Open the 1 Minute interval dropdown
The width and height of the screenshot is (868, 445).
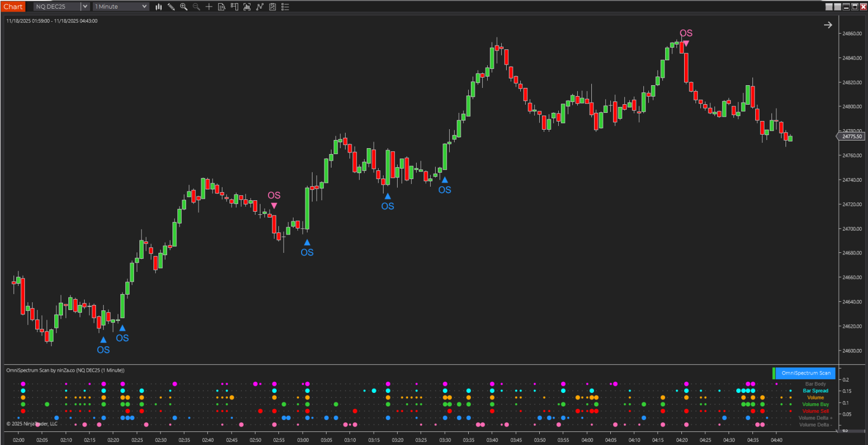(121, 7)
